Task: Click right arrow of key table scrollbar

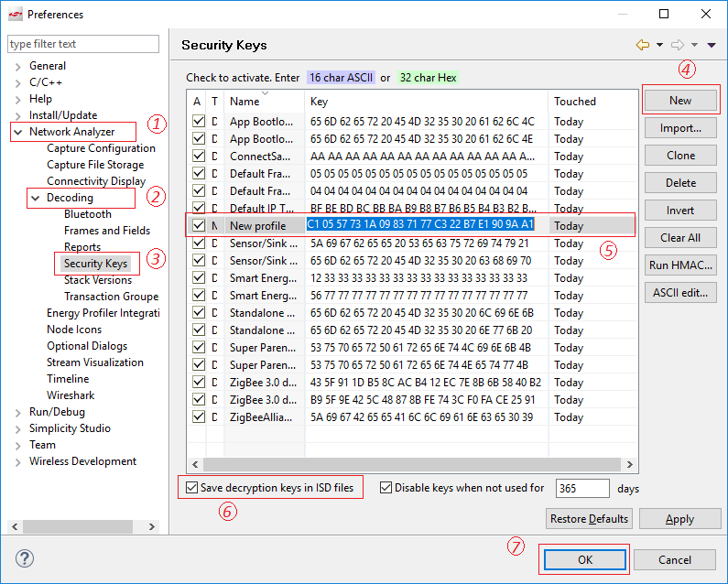Action: point(630,464)
